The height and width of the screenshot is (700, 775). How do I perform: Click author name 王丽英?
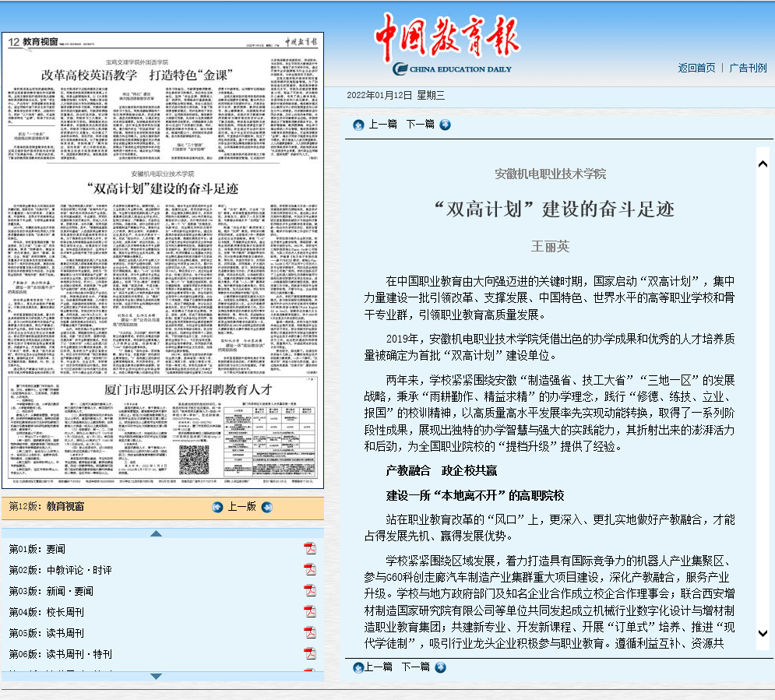pyautogui.click(x=550, y=246)
